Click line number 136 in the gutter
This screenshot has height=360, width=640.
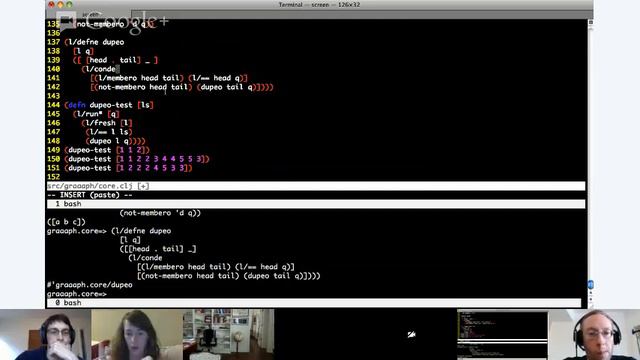53,33
